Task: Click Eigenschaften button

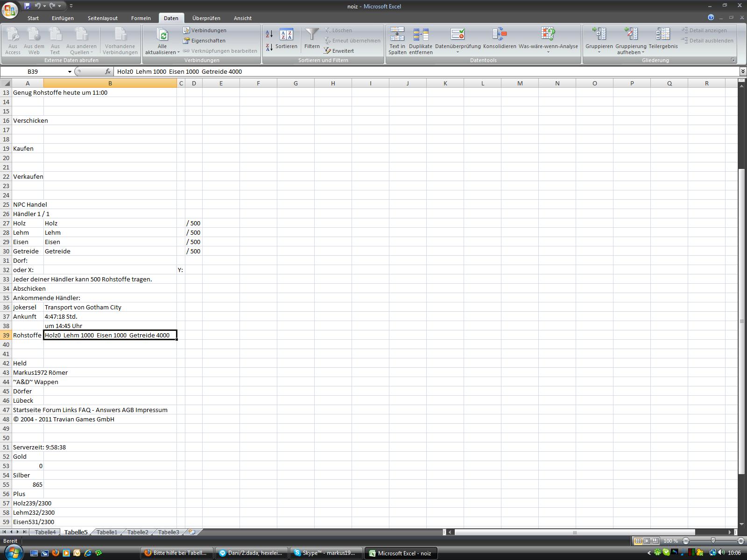Action: pos(204,41)
